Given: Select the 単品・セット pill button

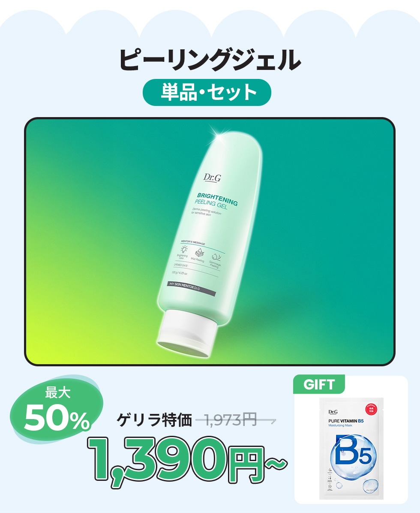Looking at the screenshot, I should (207, 92).
